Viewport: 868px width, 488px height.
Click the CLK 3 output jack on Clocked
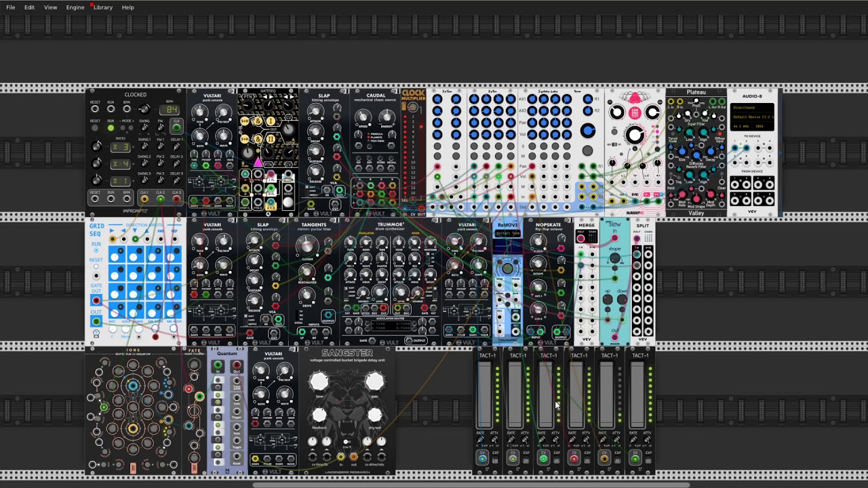tap(176, 199)
